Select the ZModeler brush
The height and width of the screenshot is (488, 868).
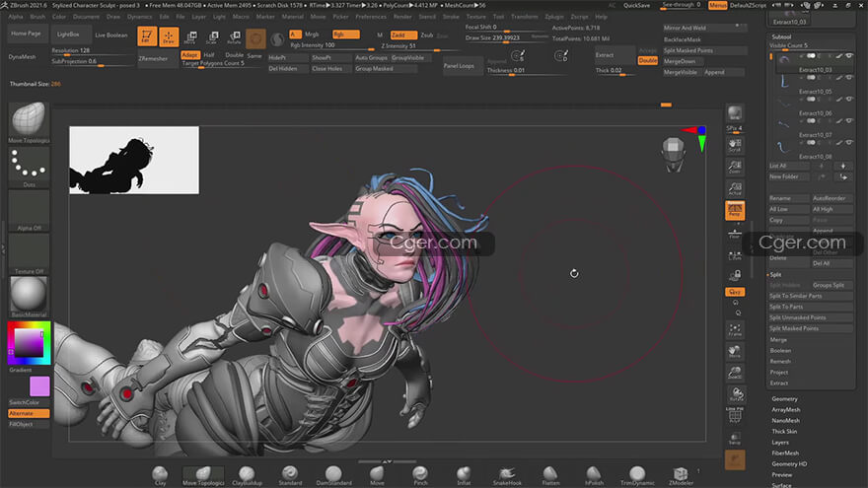coord(681,475)
